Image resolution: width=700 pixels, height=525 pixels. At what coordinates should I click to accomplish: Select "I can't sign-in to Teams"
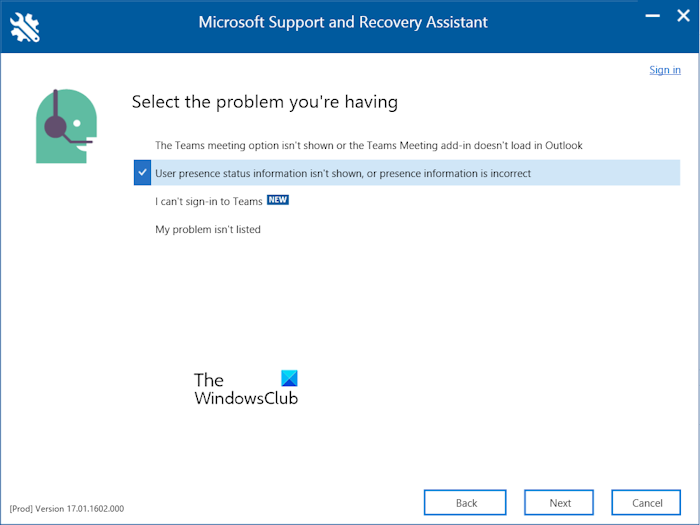coord(209,201)
